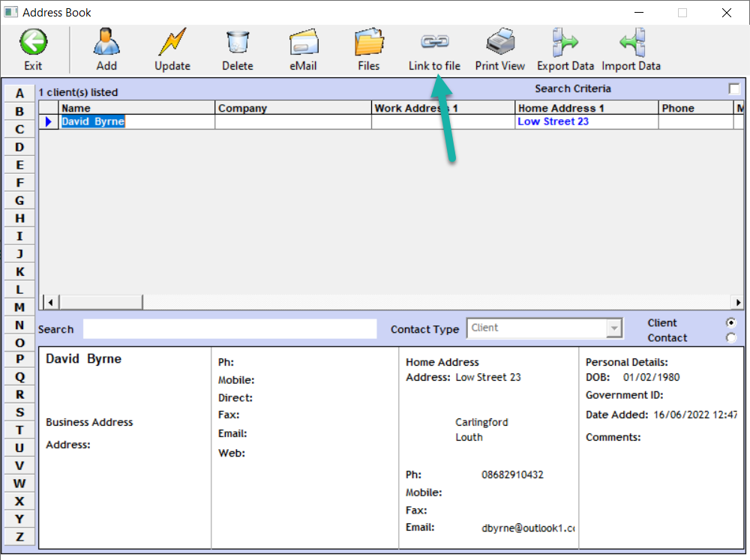
Task: Filter contacts by letter O
Action: (x=19, y=343)
